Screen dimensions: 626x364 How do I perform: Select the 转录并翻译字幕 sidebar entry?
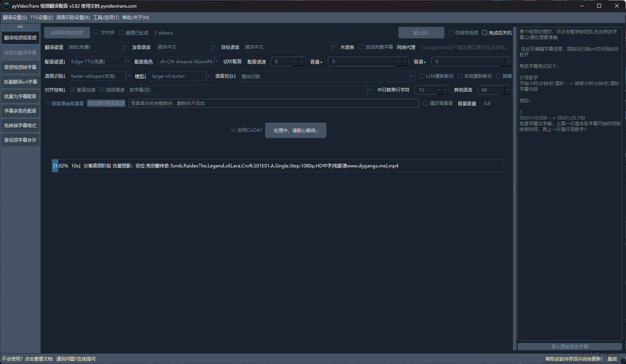coord(20,52)
